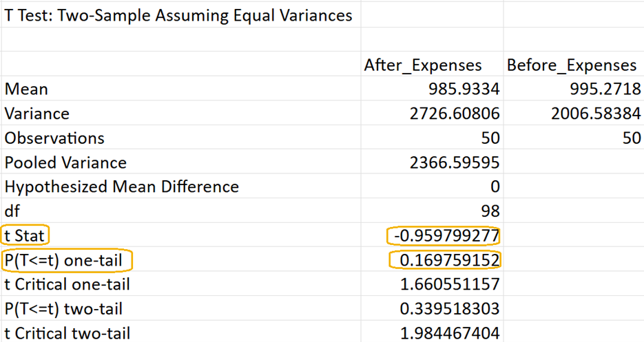Select the highlighted t Stat label

[25, 235]
